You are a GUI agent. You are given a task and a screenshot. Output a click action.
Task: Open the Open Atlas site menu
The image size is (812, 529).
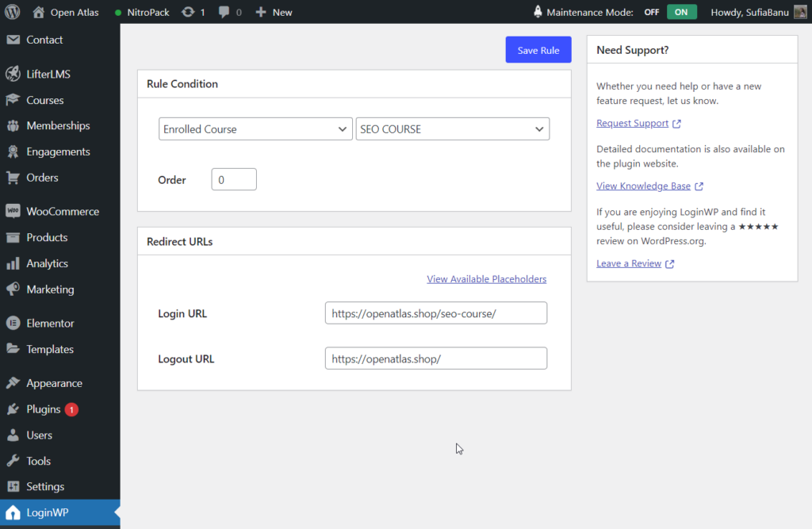point(65,12)
